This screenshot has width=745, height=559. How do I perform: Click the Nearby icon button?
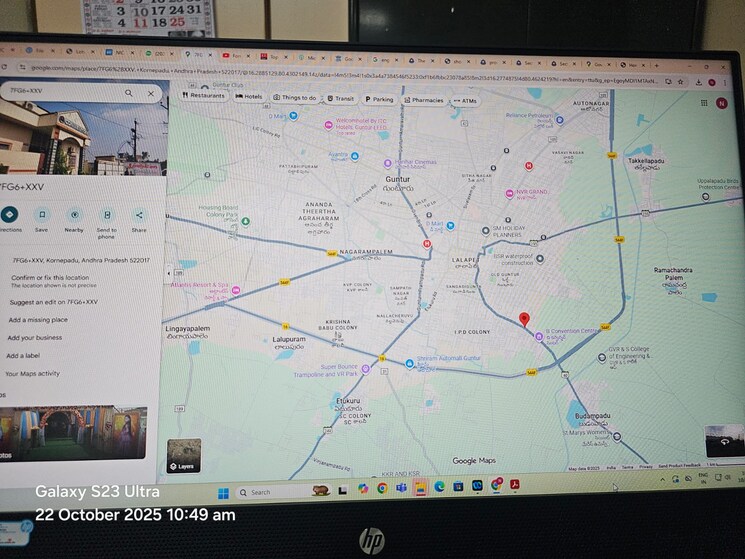point(74,215)
